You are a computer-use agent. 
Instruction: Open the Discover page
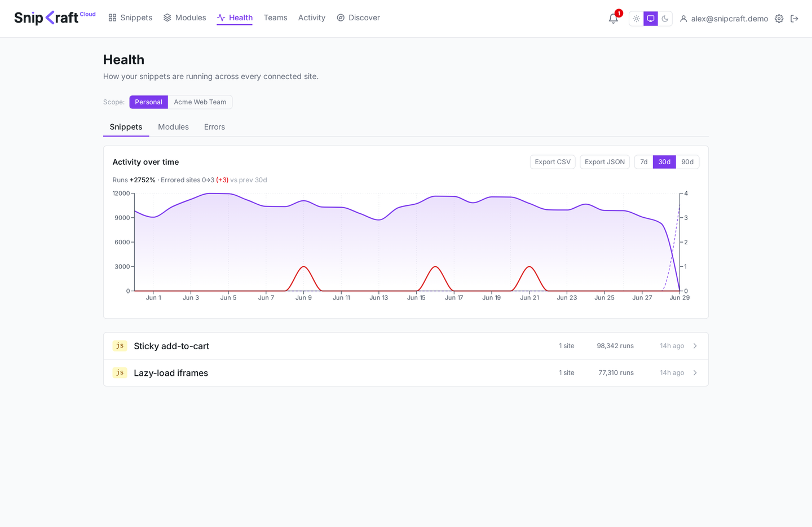[x=358, y=17]
